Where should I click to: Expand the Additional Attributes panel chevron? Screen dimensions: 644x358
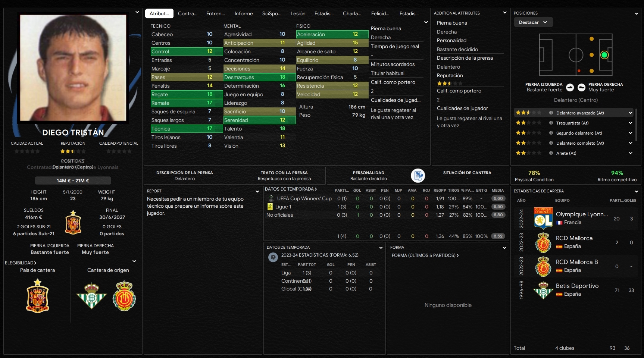coord(505,13)
